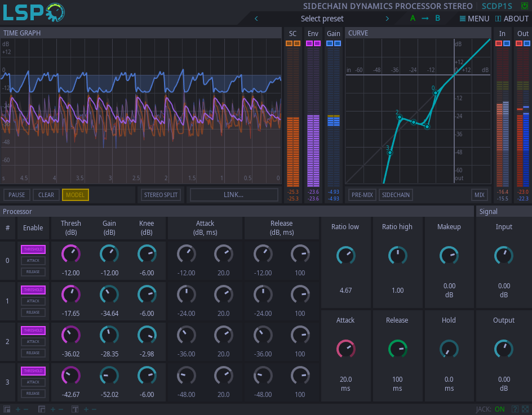
Task: Select preset slot B
Action: tap(438, 19)
